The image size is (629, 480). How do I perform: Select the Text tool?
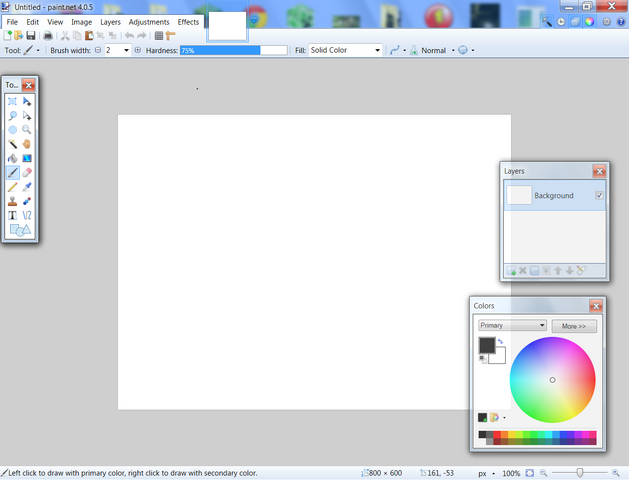point(12,216)
